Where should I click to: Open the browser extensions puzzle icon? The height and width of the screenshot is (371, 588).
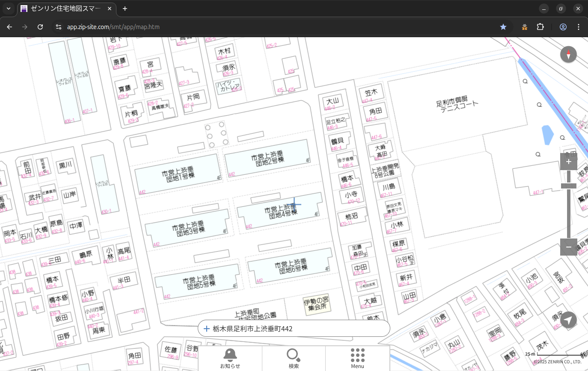(540, 27)
